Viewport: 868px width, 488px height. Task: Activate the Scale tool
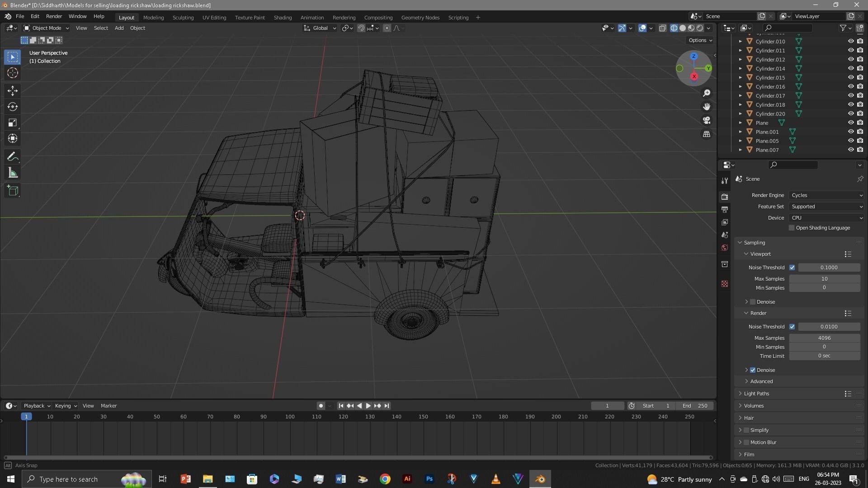tap(13, 122)
